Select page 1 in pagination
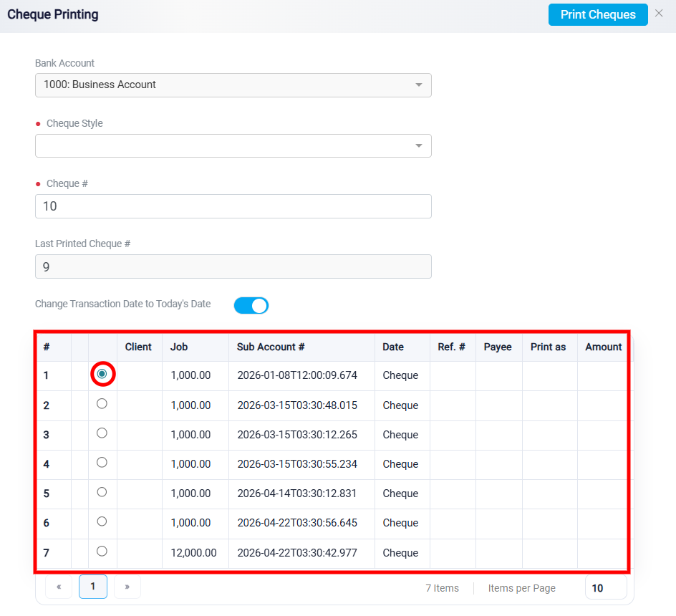The width and height of the screenshot is (676, 616). 92,587
